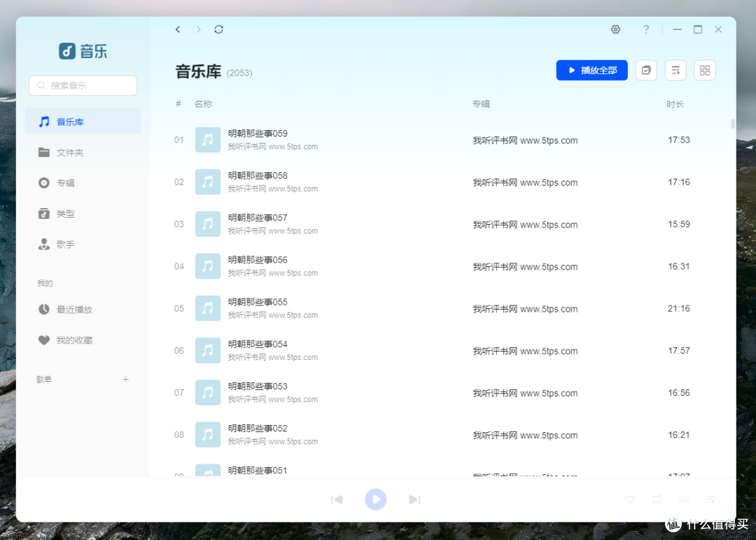756x540 pixels.
Task: Go forward with the right arrow
Action: point(198,29)
